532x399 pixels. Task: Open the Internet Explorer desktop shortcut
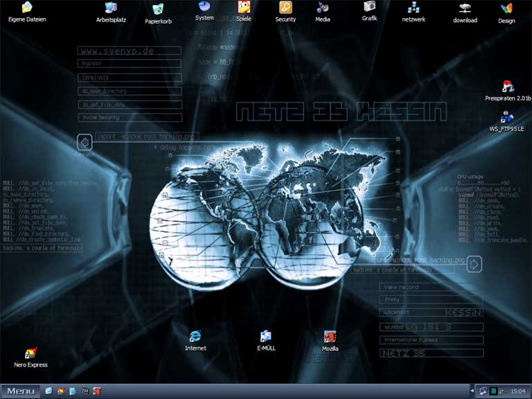(x=195, y=341)
